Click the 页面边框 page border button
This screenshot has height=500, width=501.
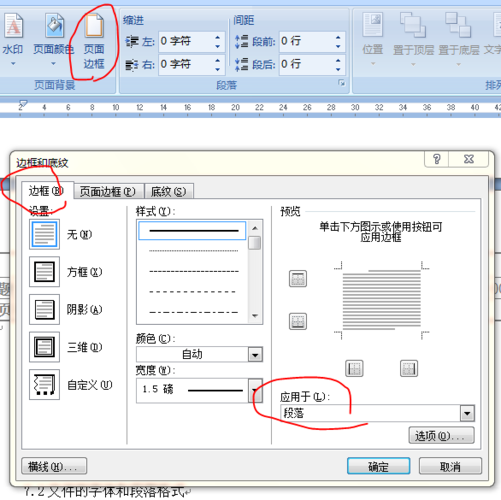click(94, 42)
